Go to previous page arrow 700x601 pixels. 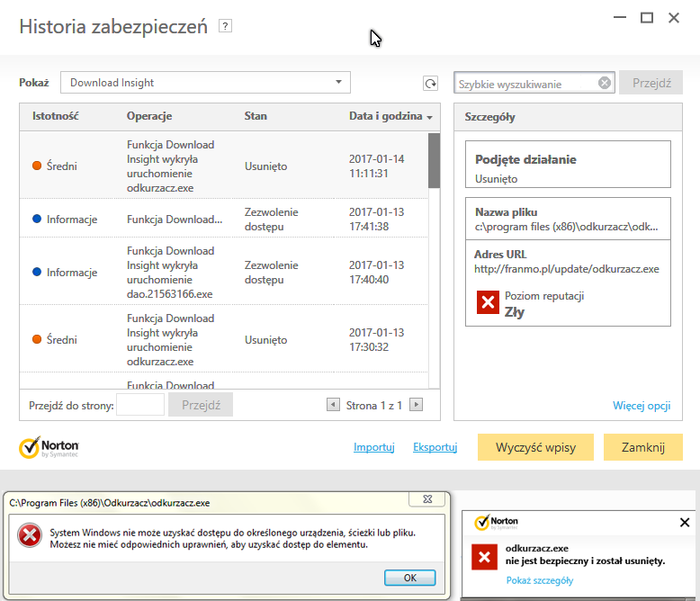[x=333, y=405]
